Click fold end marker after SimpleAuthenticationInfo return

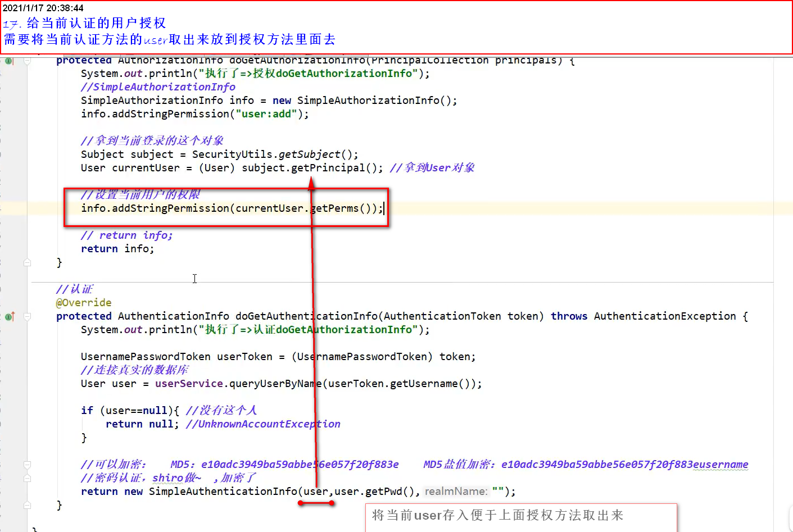click(x=27, y=505)
